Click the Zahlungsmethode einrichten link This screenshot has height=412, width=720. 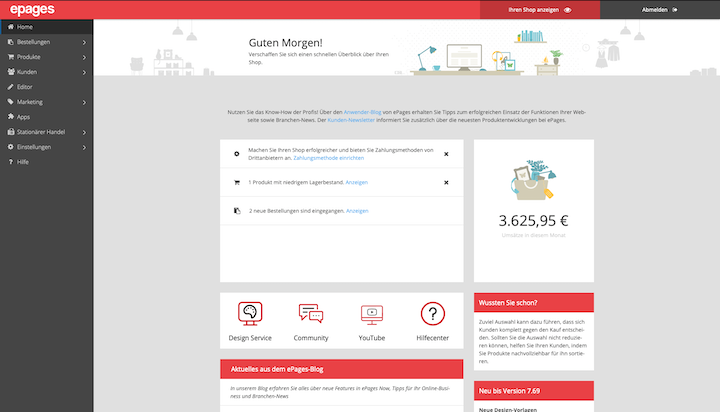pyautogui.click(x=329, y=158)
